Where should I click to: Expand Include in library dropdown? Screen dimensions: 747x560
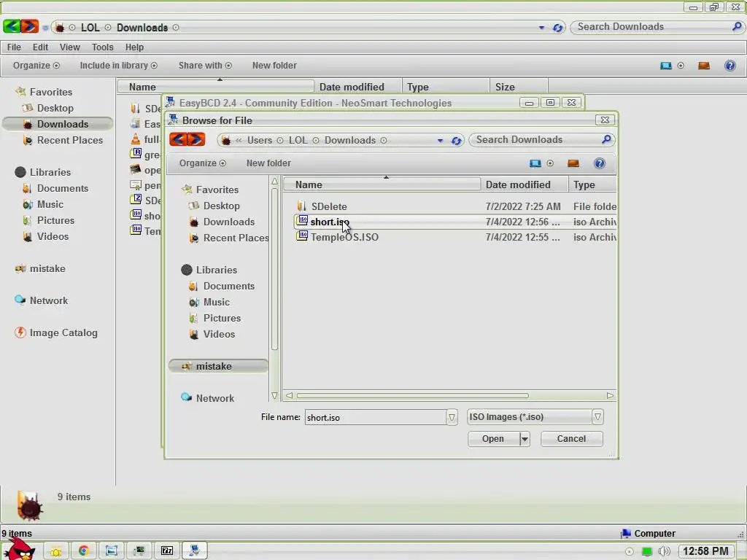119,66
